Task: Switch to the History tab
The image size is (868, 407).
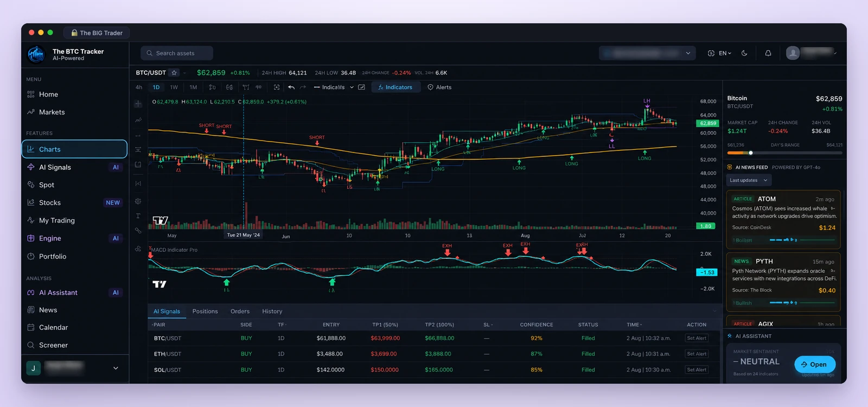Action: click(x=272, y=311)
